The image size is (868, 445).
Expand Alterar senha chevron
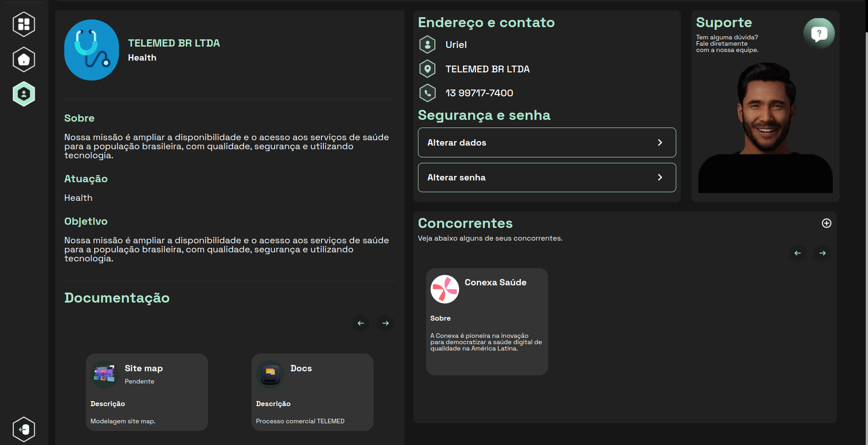[660, 177]
